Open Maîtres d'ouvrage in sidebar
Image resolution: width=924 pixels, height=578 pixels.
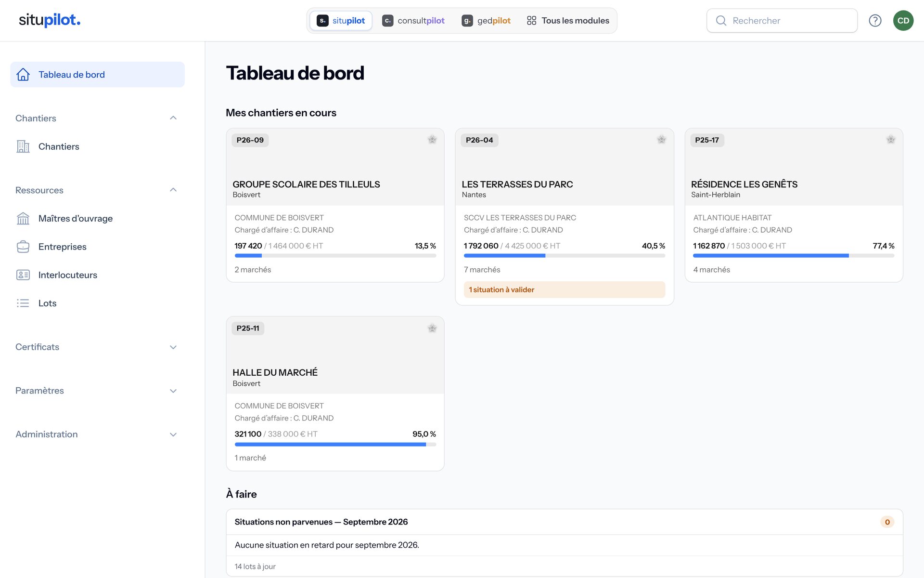click(98, 218)
